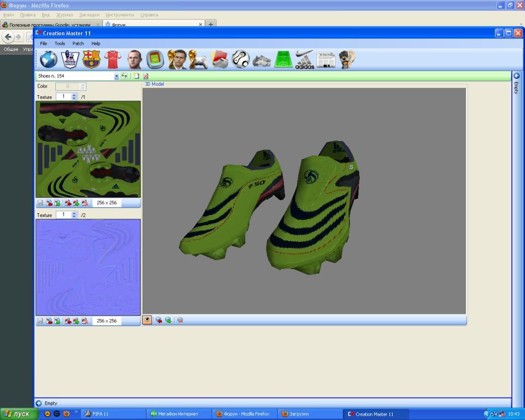Switch to МегаФон Интернет in the taskbar
Screen dimensions: 525x420
pos(179,414)
